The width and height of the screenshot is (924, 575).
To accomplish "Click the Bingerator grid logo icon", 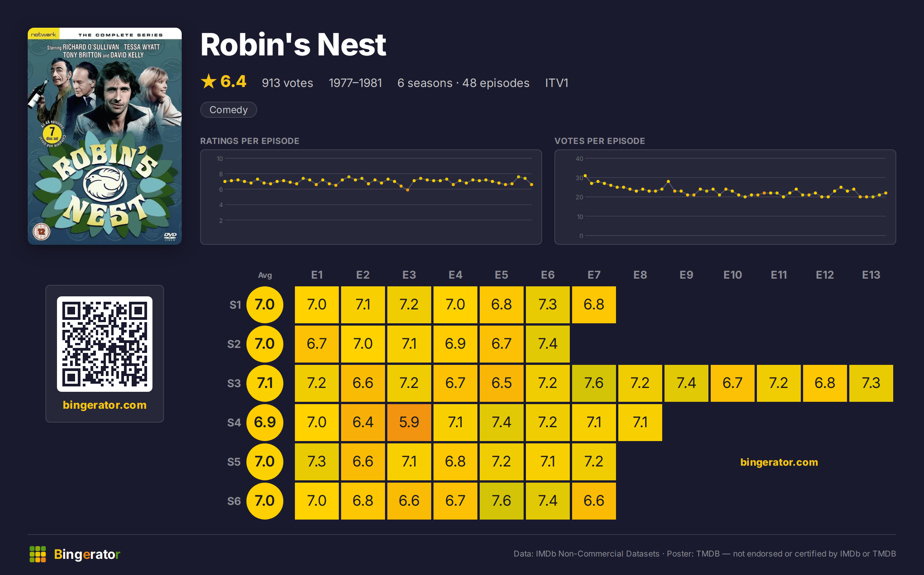I will click(38, 554).
